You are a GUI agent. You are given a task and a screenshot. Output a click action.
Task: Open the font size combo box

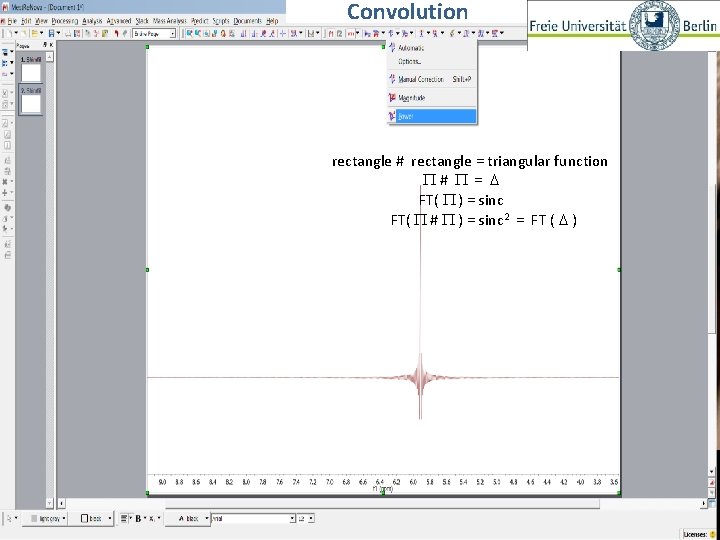(x=305, y=518)
